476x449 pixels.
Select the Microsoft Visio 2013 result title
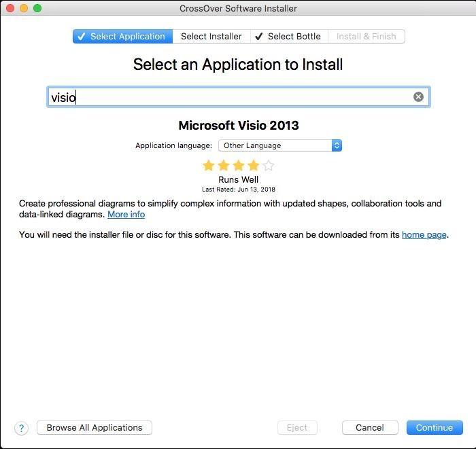coord(239,126)
